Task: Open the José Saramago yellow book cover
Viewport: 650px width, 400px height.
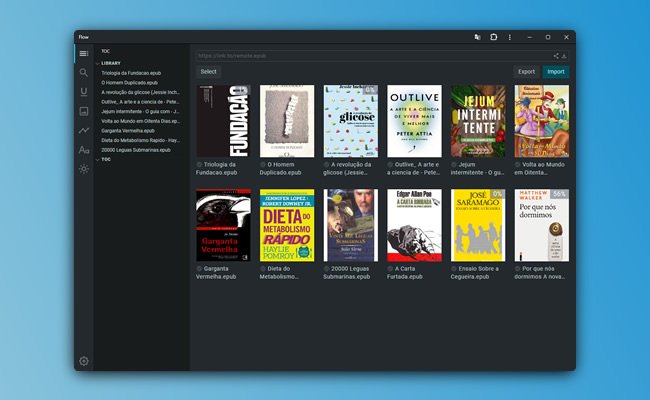Action: click(x=478, y=225)
